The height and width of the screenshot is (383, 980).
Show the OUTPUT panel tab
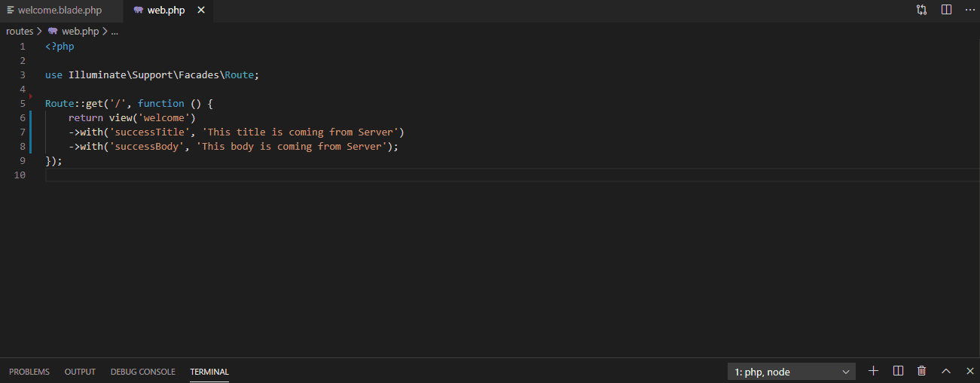point(80,372)
